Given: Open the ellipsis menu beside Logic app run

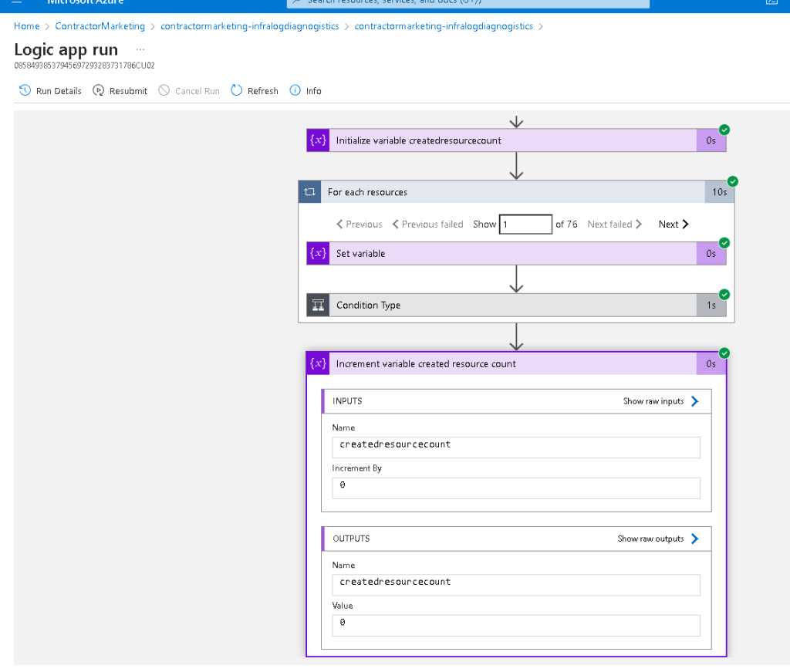Looking at the screenshot, I should tap(140, 49).
